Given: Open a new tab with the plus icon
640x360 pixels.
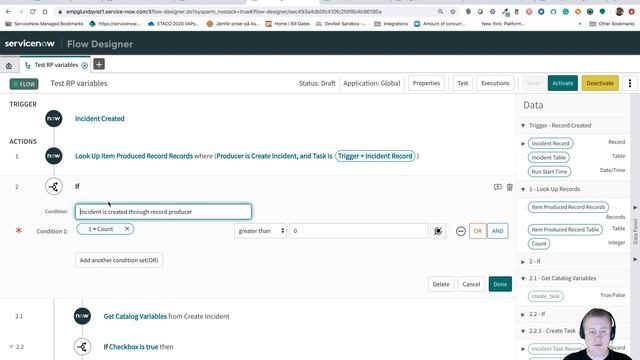Looking at the screenshot, I should pyautogui.click(x=99, y=64).
